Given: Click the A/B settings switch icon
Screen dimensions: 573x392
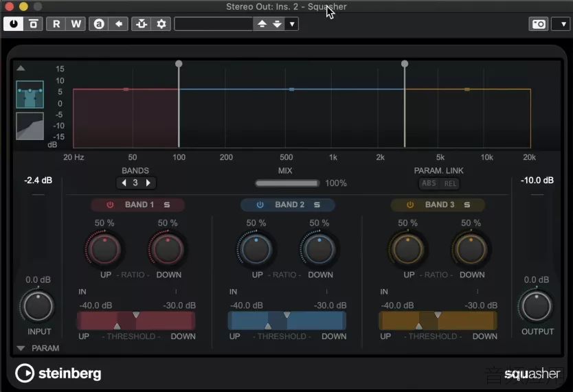Looking at the screenshot, I should (x=99, y=24).
